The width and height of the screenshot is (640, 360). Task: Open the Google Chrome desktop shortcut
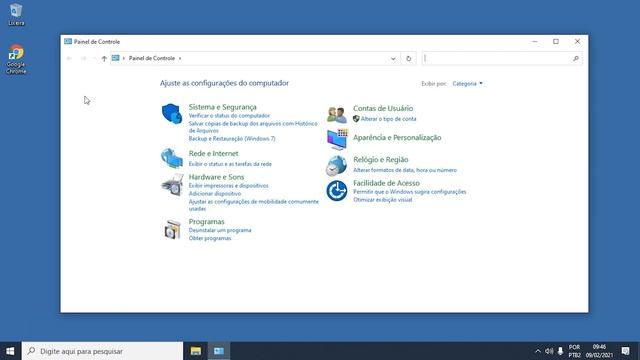16,59
